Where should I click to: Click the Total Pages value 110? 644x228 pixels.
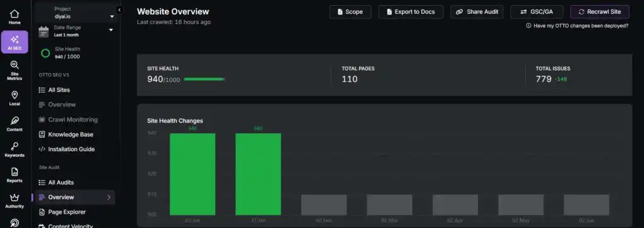350,79
